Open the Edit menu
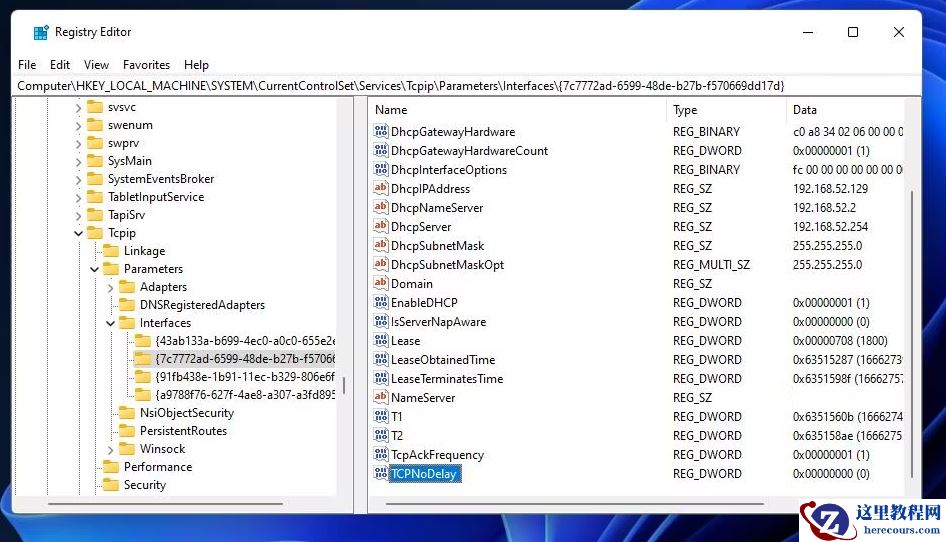This screenshot has height=542, width=946. coord(60,65)
